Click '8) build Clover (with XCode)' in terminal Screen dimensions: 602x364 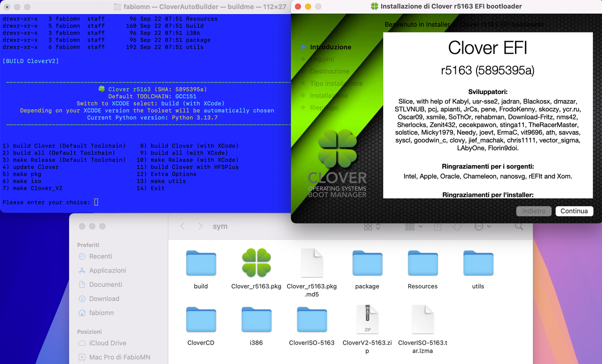point(189,146)
